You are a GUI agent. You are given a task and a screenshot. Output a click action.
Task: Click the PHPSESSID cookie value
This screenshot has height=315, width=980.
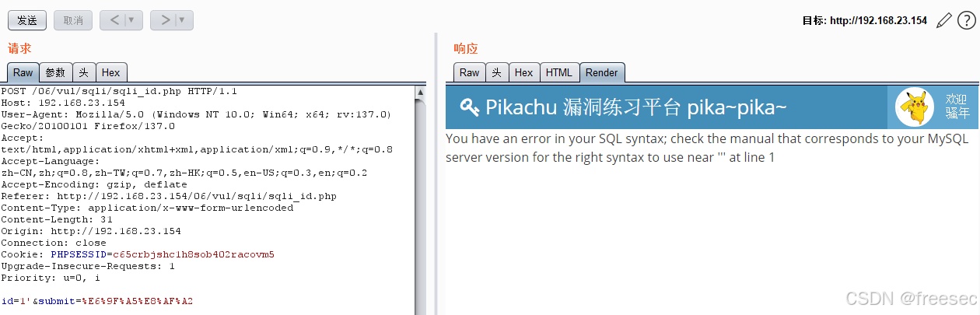pyautogui.click(x=193, y=254)
